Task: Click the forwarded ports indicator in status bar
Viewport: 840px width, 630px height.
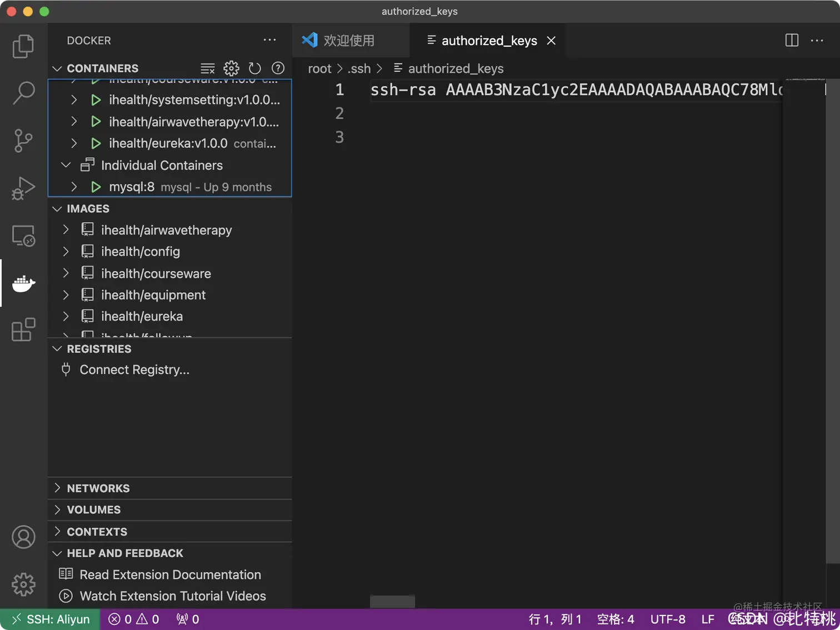Action: pyautogui.click(x=188, y=619)
